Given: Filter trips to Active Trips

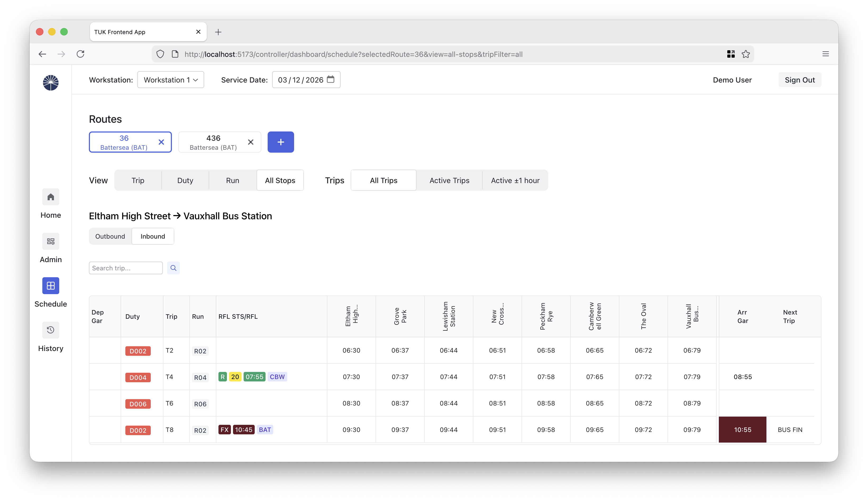Looking at the screenshot, I should point(449,180).
